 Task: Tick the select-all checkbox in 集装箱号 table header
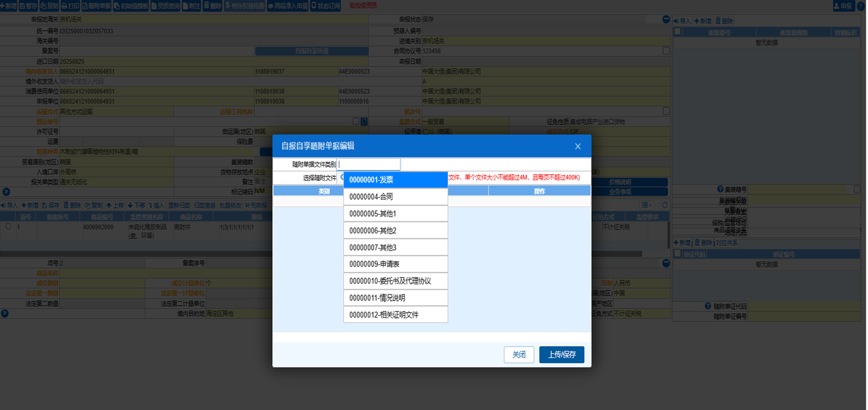pyautogui.click(x=677, y=32)
